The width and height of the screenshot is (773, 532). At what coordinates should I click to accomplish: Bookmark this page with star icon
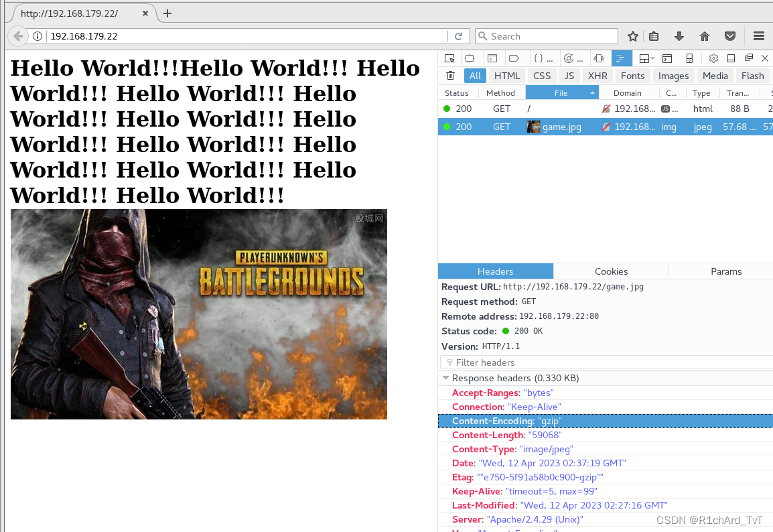tap(633, 36)
